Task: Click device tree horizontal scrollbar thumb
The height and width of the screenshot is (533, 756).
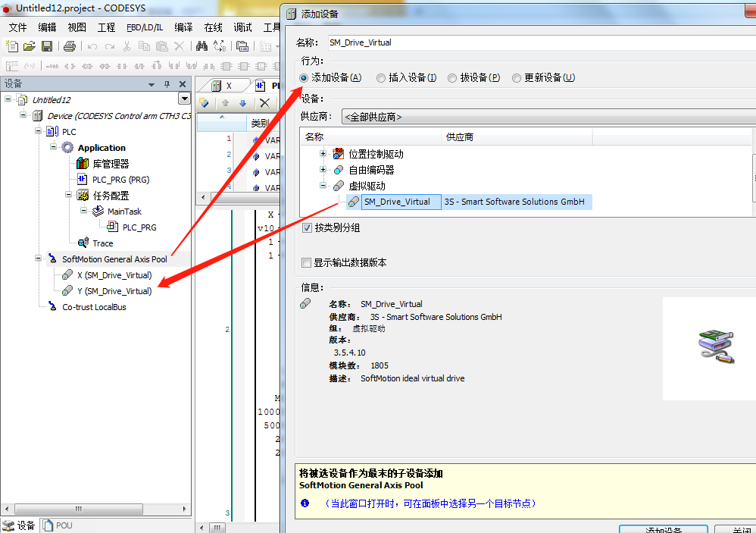Action: [79, 509]
